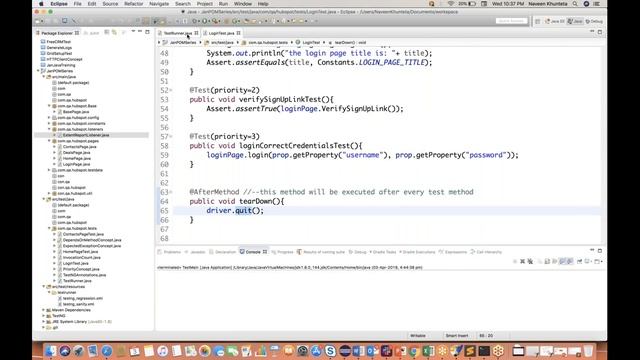This screenshot has width=640, height=360.
Task: Open Spotlight search in macOS menu bar
Action: tap(575, 4)
